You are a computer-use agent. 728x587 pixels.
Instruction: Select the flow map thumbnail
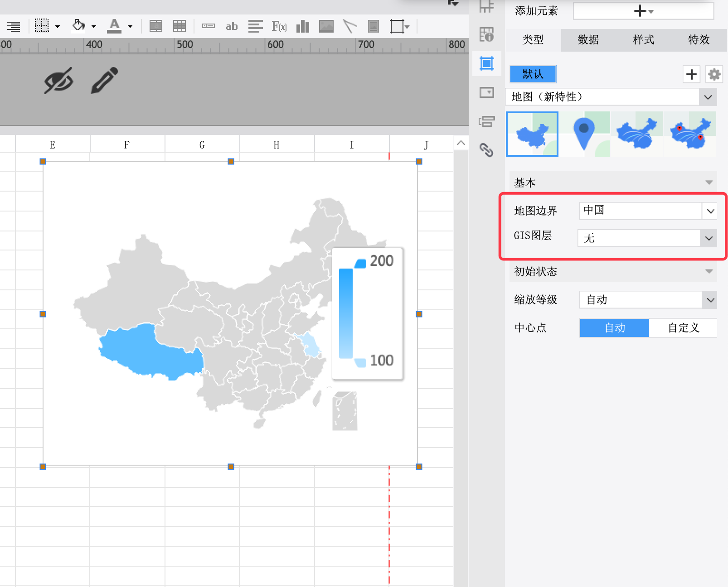click(637, 134)
